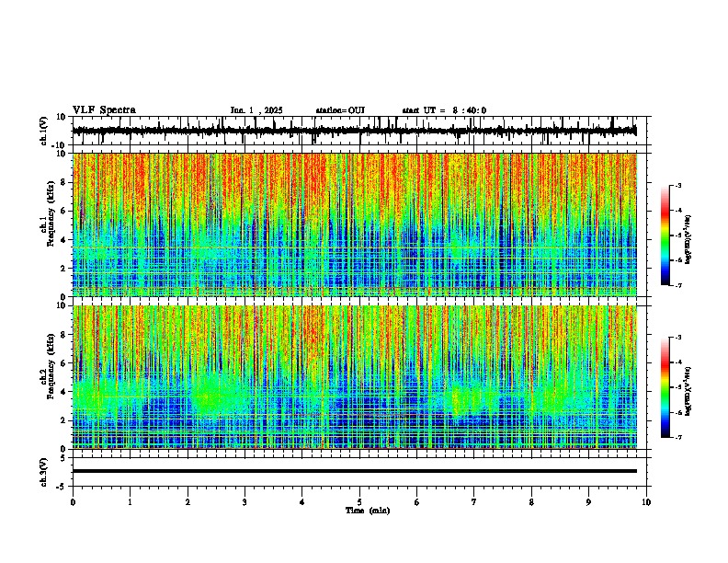Click the time axis tick label "4"
Screen dimensions: 728x563
302,502
